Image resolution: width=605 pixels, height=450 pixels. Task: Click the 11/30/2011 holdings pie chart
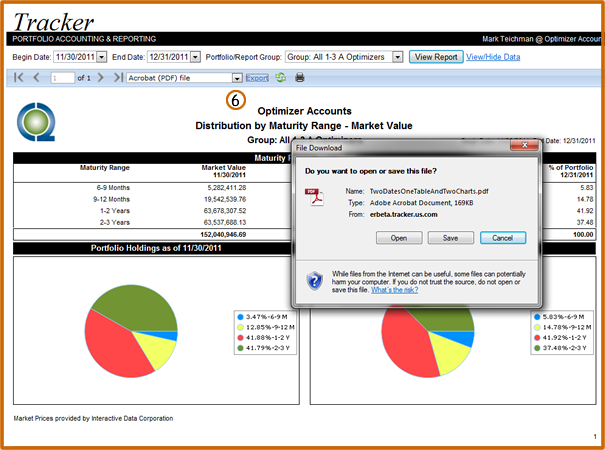click(131, 331)
